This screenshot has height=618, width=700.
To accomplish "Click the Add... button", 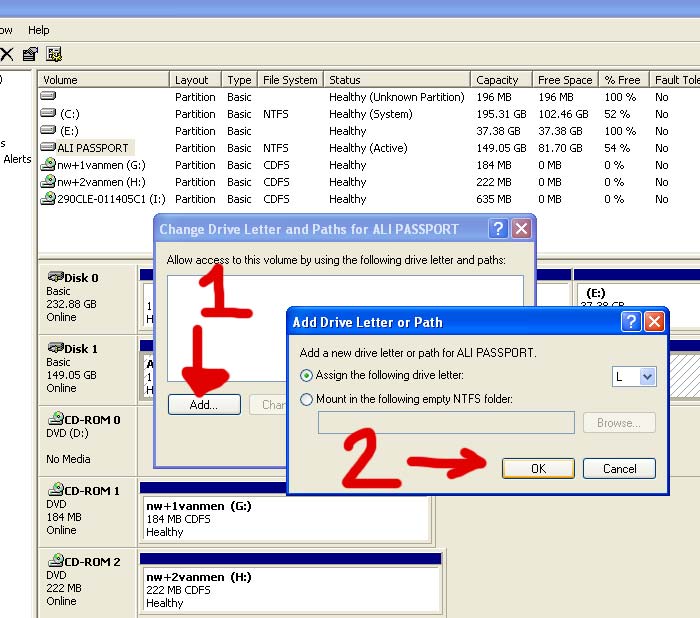I will click(204, 405).
